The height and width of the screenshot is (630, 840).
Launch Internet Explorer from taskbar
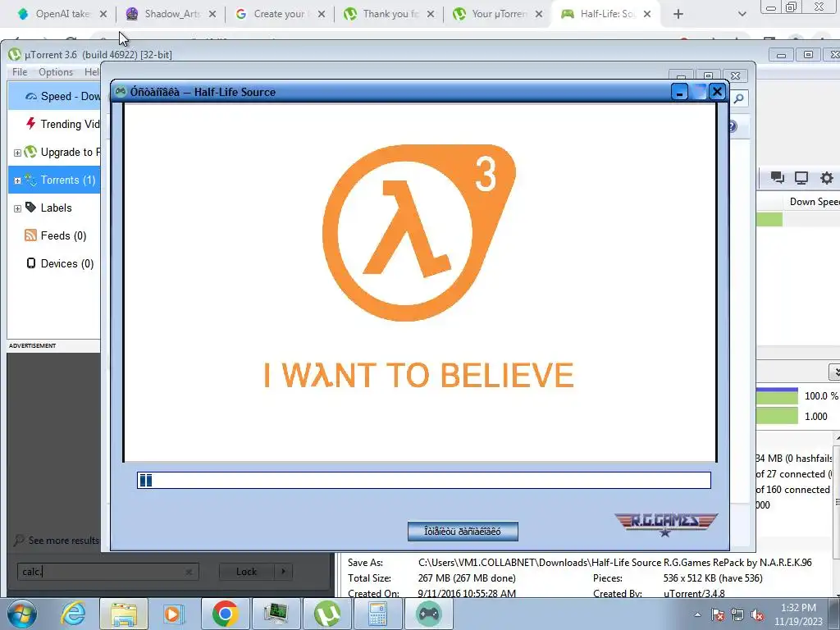[x=73, y=614]
